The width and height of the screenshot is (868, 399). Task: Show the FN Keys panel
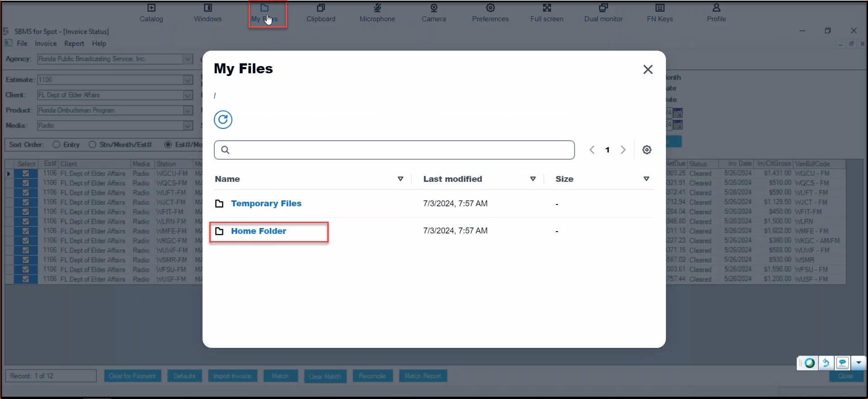tap(660, 8)
